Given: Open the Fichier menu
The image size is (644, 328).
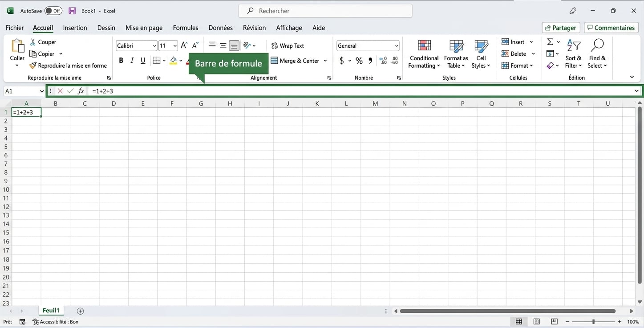Looking at the screenshot, I should pyautogui.click(x=15, y=28).
